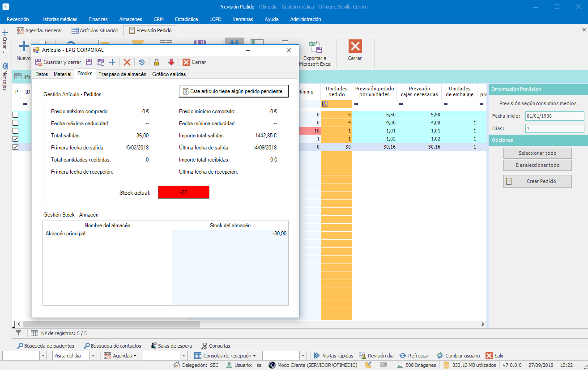Uncheck the last checked row checkbox
Image resolution: width=588 pixels, height=370 pixels.
pyautogui.click(x=16, y=147)
